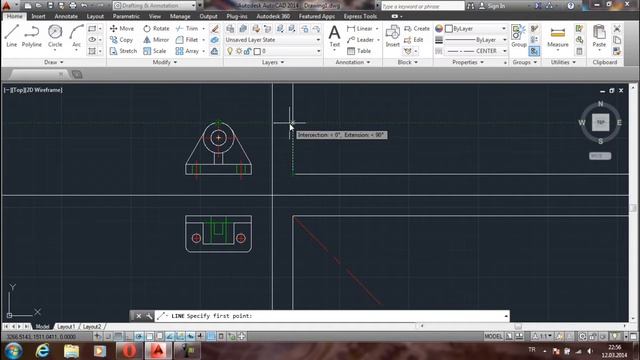
Task: Click the Measure tool
Action: pyautogui.click(x=558, y=36)
